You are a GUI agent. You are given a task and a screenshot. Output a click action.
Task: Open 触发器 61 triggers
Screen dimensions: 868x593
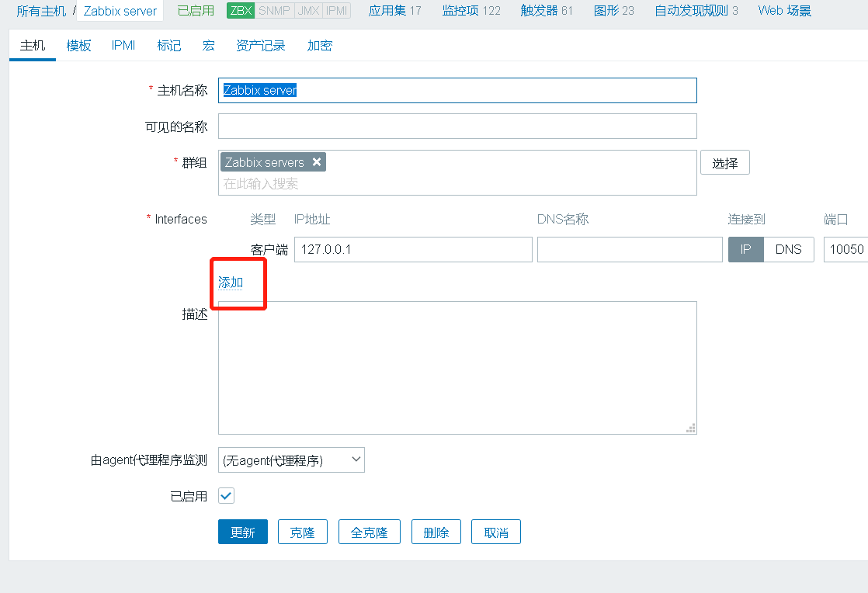click(547, 11)
